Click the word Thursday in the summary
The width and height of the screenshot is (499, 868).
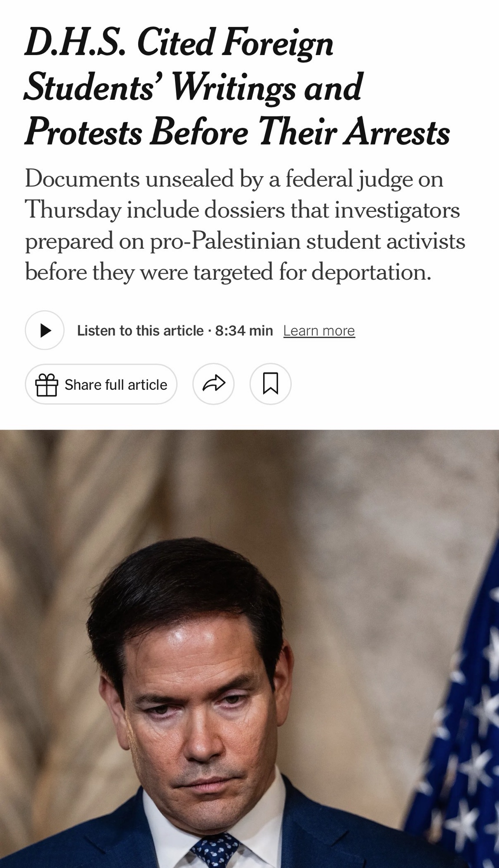point(73,210)
